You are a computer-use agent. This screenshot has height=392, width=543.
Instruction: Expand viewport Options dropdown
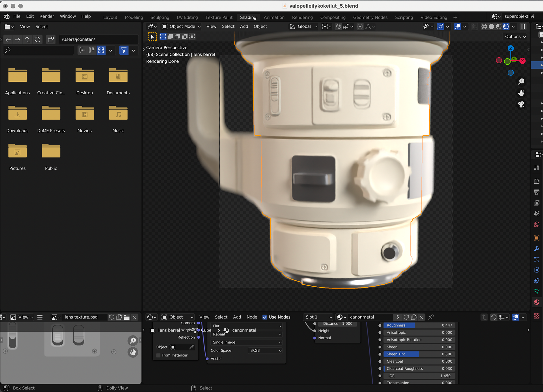click(515, 36)
